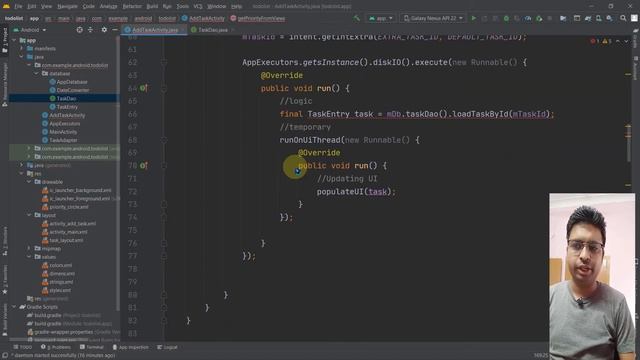Collapse the drawable folder

[29, 182]
